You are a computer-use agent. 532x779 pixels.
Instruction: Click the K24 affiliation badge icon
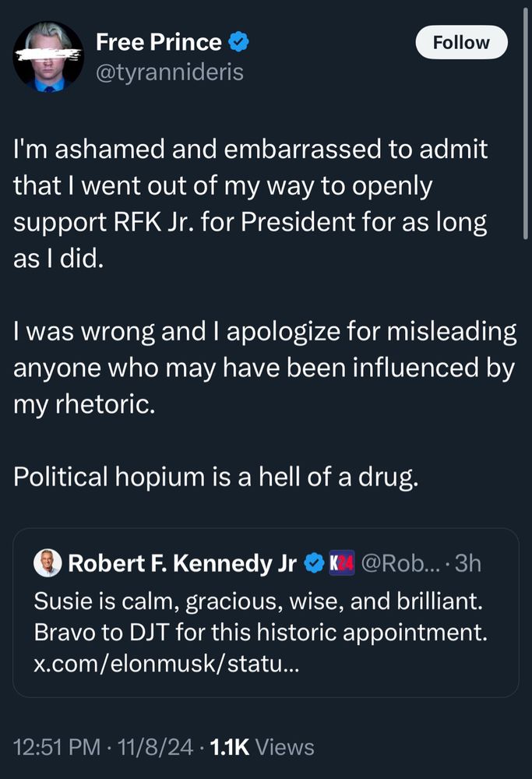point(342,563)
